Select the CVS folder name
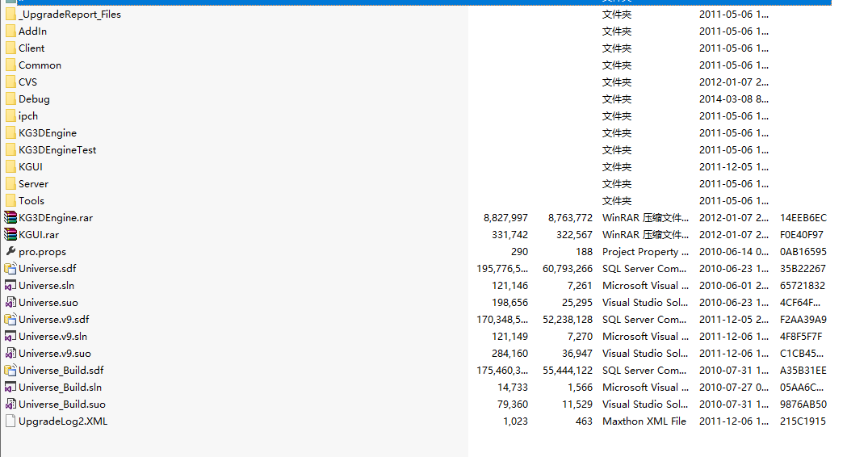This screenshot has width=868, height=457. (27, 82)
